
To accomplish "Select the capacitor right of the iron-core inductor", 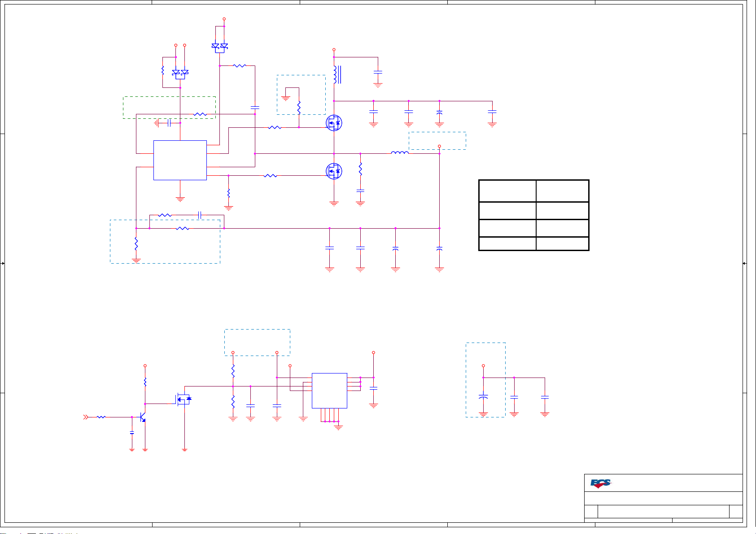I will click(x=378, y=71).
